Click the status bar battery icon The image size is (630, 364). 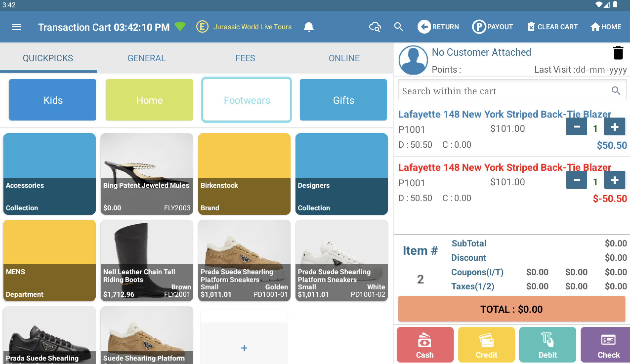615,4
